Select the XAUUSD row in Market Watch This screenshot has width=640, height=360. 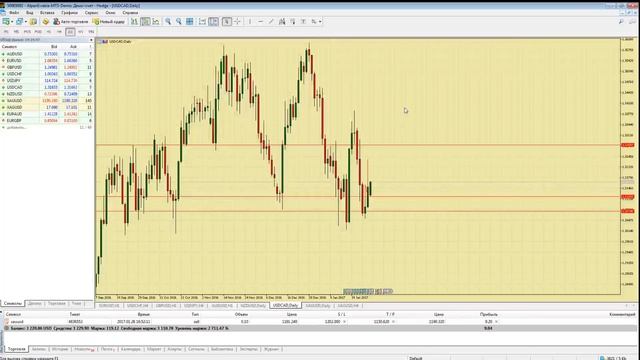point(47,100)
